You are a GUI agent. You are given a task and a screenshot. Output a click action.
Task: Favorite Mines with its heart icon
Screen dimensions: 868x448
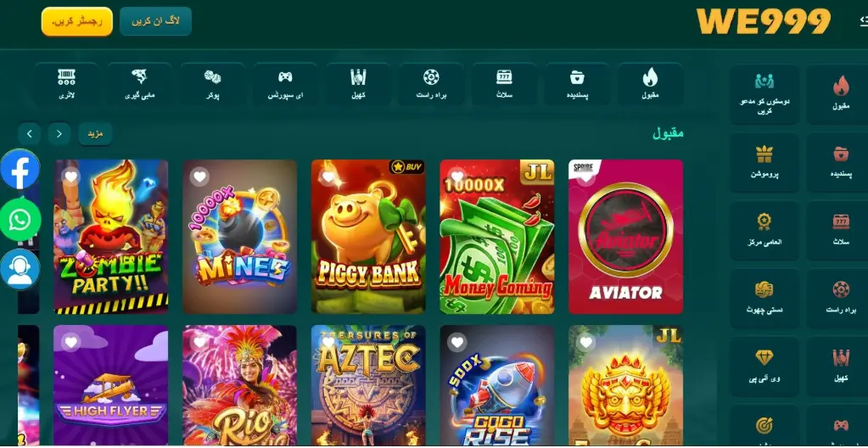(x=200, y=176)
